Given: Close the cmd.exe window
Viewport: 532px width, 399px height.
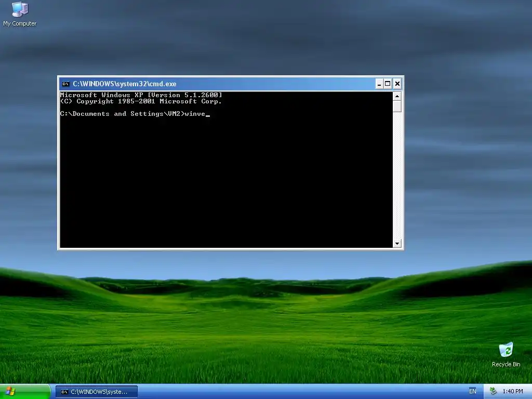Looking at the screenshot, I should pos(397,84).
